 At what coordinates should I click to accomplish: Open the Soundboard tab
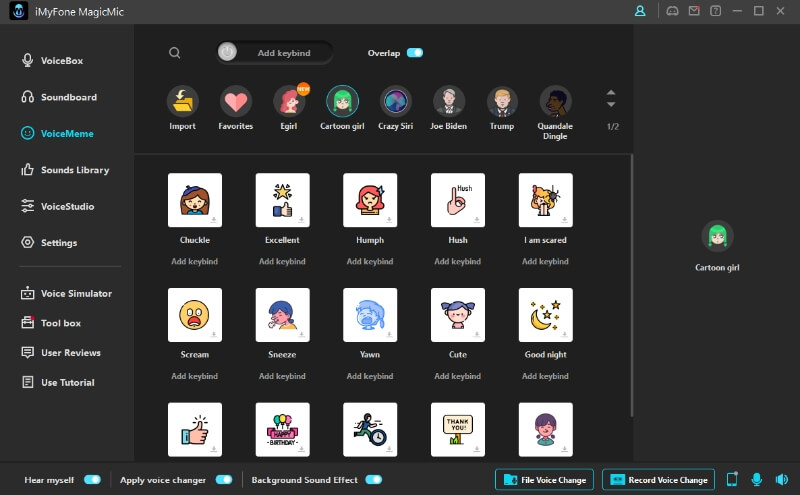[59, 97]
